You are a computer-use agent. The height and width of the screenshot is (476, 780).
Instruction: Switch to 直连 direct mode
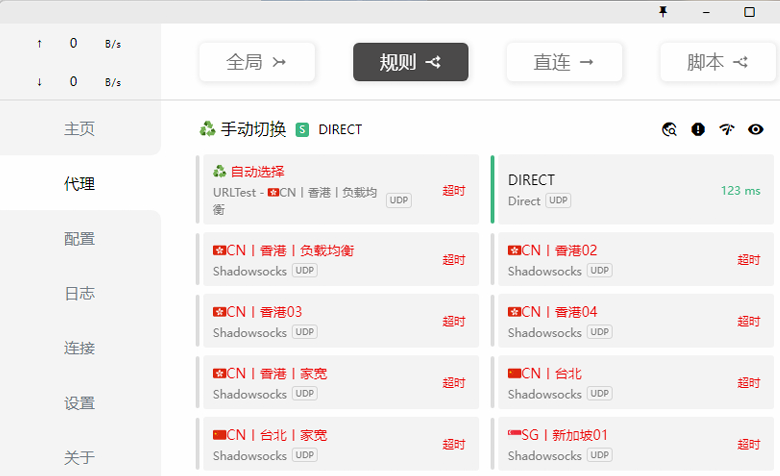pos(564,62)
